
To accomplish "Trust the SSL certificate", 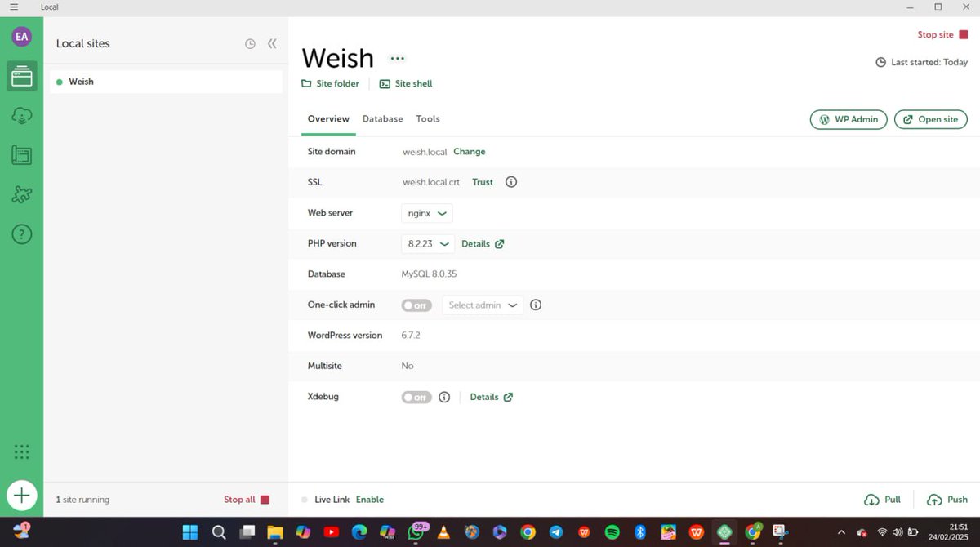I will click(483, 182).
